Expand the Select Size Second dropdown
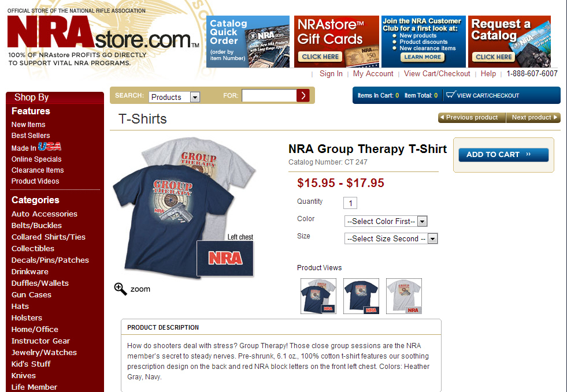Image resolution: width=567 pixels, height=392 pixels. [391, 238]
